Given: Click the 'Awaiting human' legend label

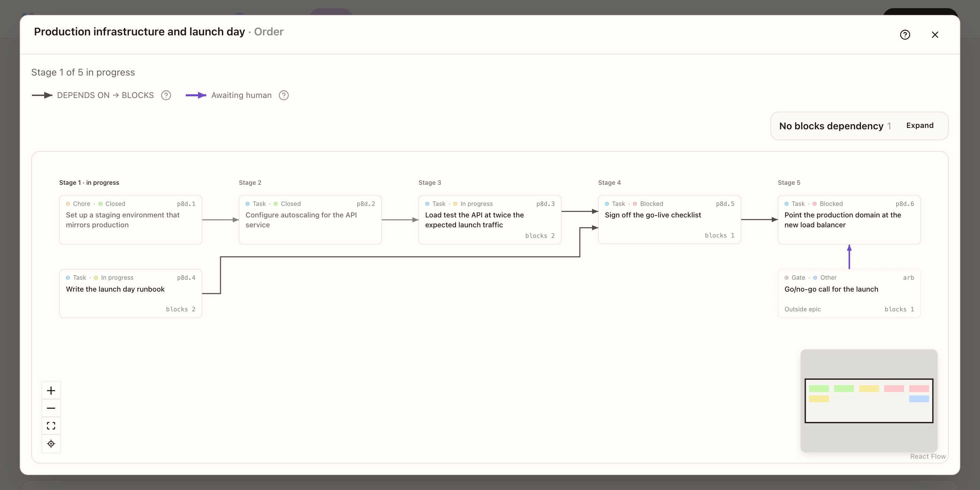Looking at the screenshot, I should (x=241, y=95).
